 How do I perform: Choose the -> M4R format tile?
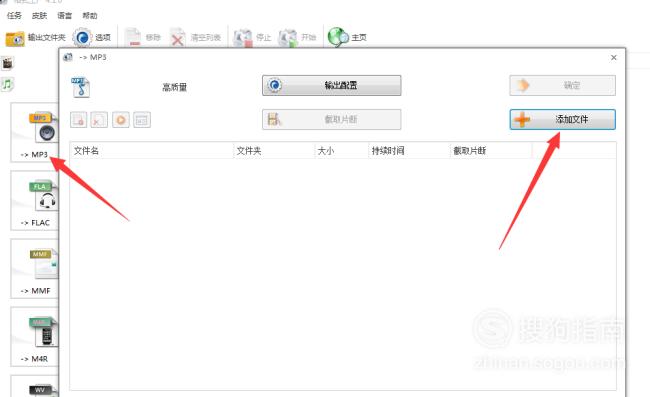point(35,337)
